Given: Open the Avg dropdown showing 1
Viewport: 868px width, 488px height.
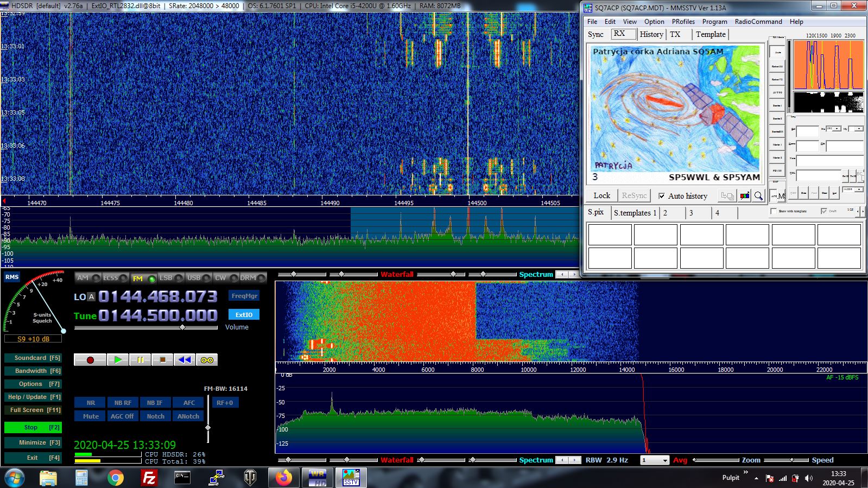Looking at the screenshot, I should (x=655, y=460).
